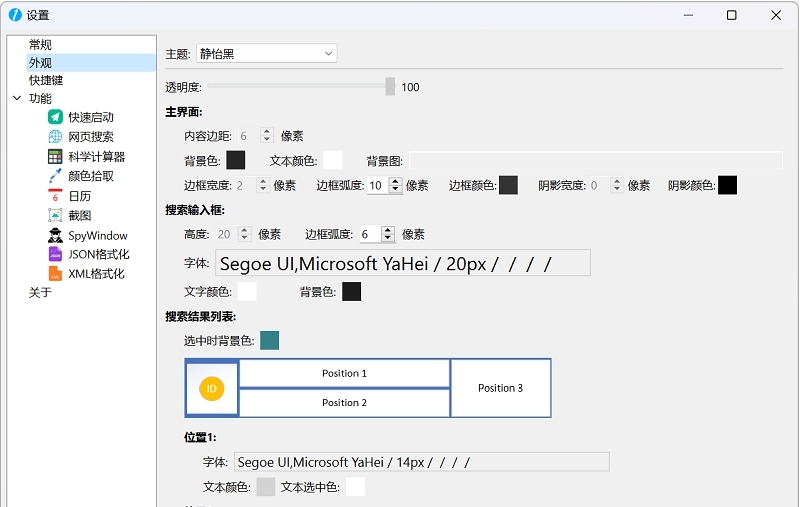Decrease 内容边距 with down arrow
This screenshot has width=803, height=507.
[x=266, y=139]
